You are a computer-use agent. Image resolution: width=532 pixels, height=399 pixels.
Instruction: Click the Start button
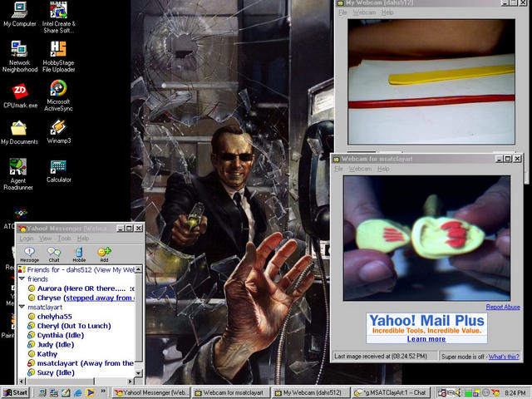click(x=16, y=392)
